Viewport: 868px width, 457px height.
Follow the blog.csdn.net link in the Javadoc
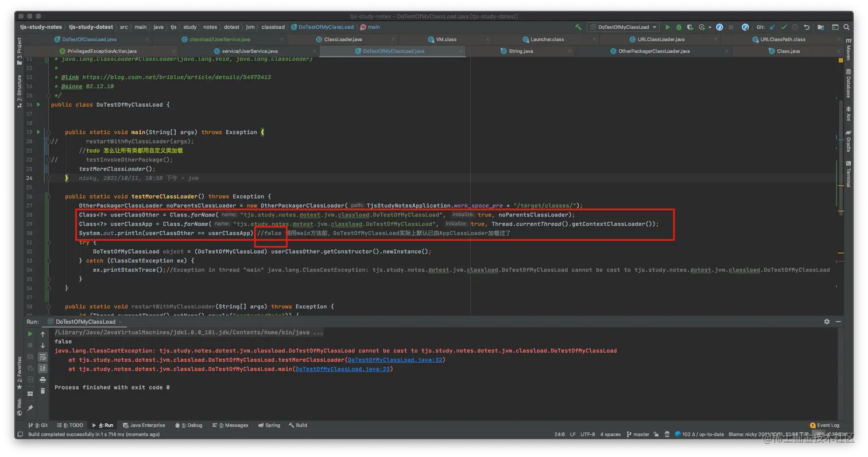176,77
